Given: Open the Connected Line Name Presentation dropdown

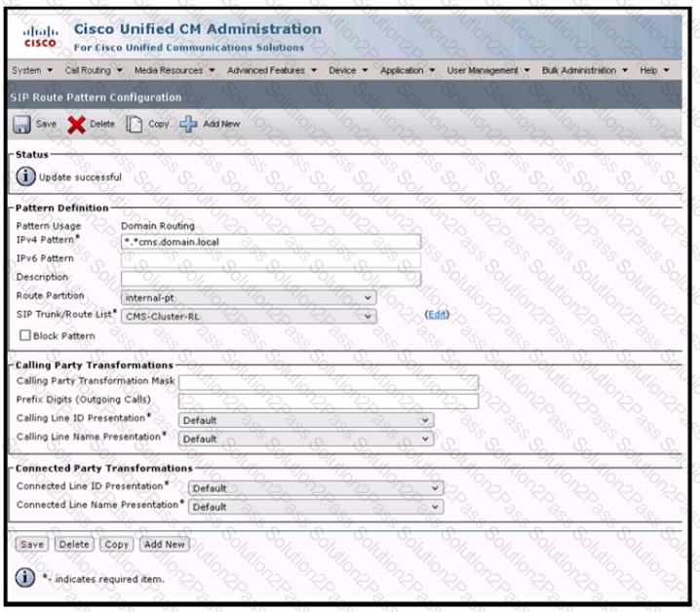Looking at the screenshot, I should [316, 507].
